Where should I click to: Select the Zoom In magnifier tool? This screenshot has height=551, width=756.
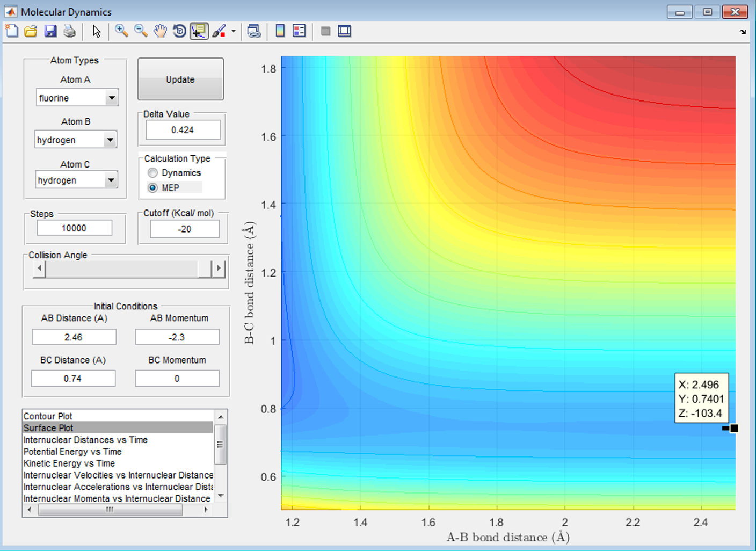pos(121,31)
